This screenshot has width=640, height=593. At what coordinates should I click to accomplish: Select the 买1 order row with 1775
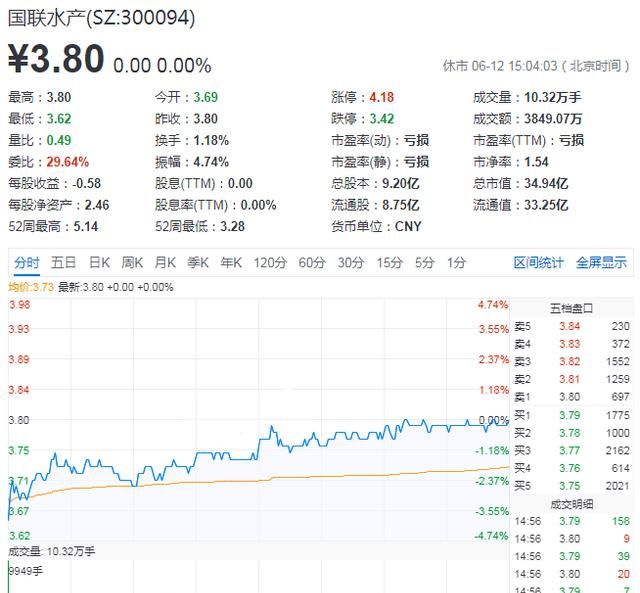coord(571,415)
